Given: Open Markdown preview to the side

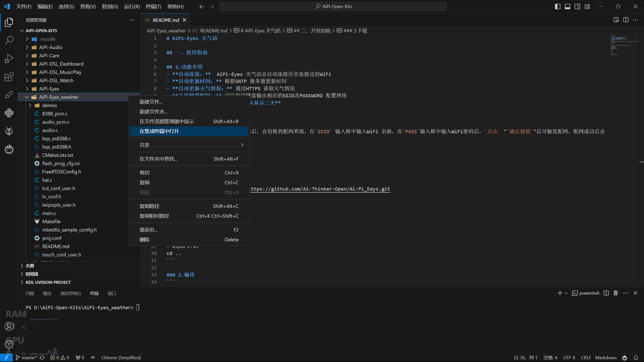Looking at the screenshot, I should tap(616, 20).
